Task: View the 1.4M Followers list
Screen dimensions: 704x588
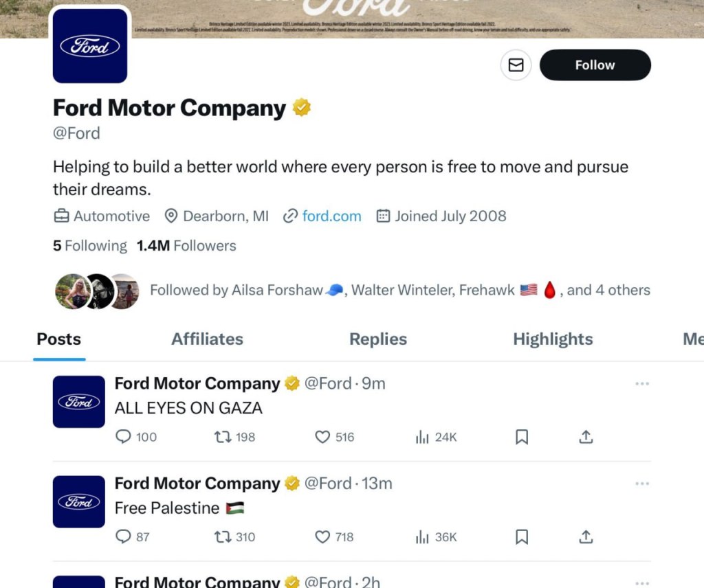Action: pos(186,246)
